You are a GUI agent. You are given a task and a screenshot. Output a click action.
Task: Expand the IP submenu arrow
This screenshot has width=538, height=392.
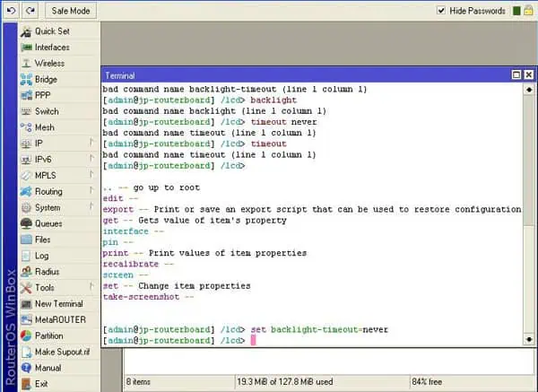91,144
